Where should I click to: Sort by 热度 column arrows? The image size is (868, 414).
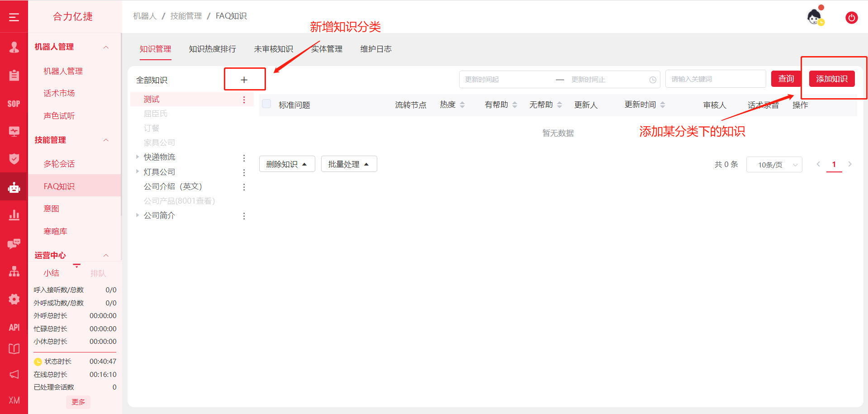click(462, 105)
